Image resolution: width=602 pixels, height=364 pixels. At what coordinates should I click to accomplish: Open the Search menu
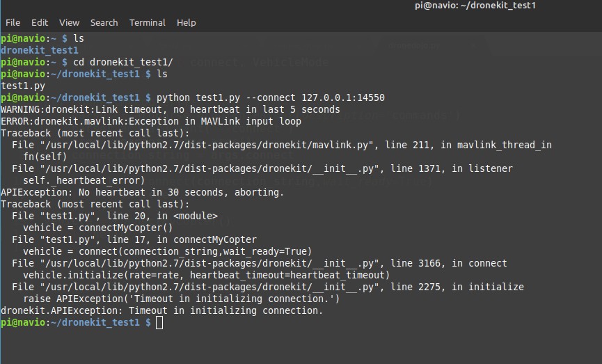click(104, 23)
